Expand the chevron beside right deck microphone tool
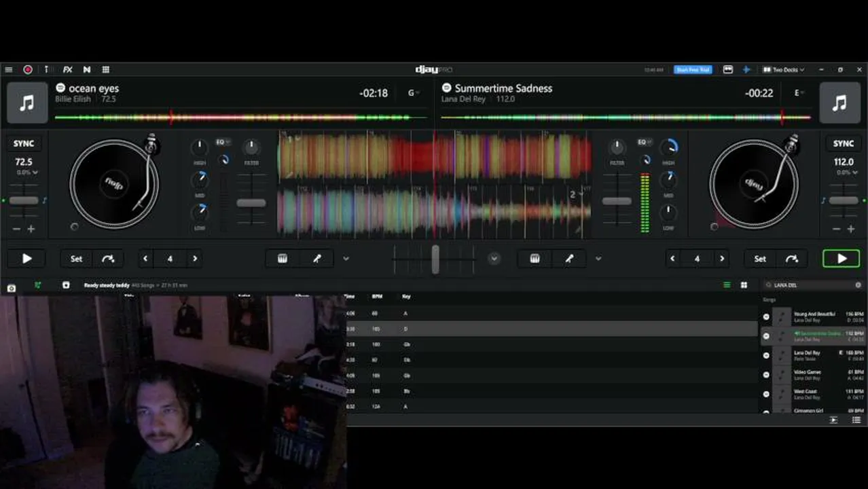Screen dimensions: 868x489 [598, 259]
